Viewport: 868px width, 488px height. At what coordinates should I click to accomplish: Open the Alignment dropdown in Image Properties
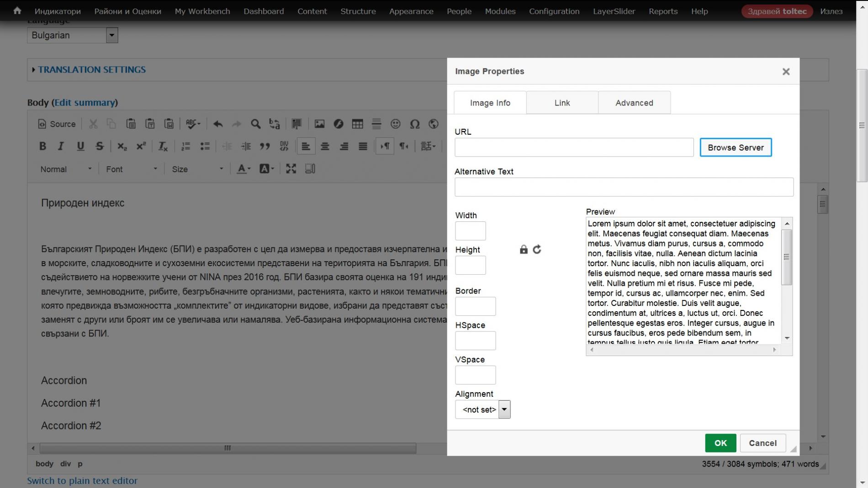click(482, 409)
